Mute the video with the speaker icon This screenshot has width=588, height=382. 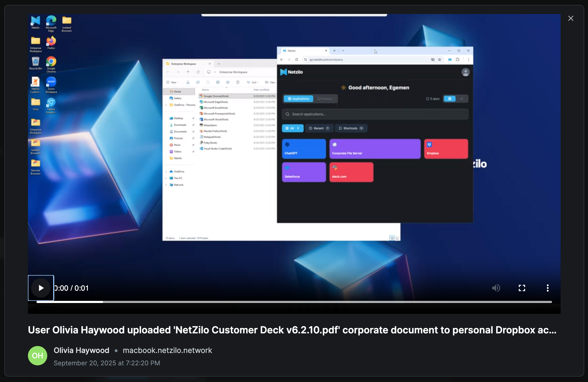[x=496, y=288]
